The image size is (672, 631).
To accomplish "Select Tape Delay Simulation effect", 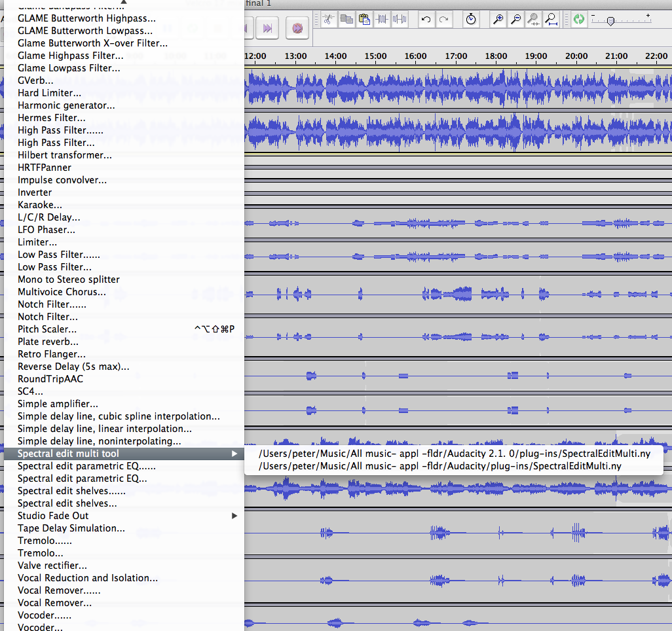I will (x=124, y=528).
